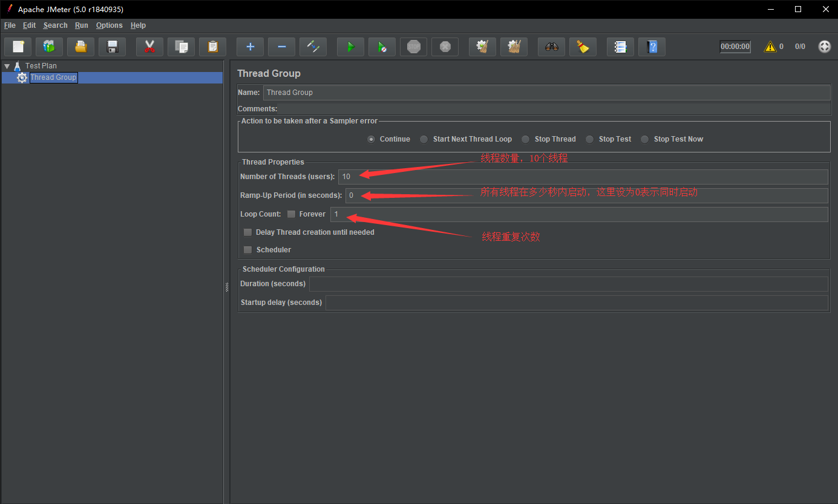The height and width of the screenshot is (504, 838).
Task: Click the Shutdown test icon
Action: [445, 47]
